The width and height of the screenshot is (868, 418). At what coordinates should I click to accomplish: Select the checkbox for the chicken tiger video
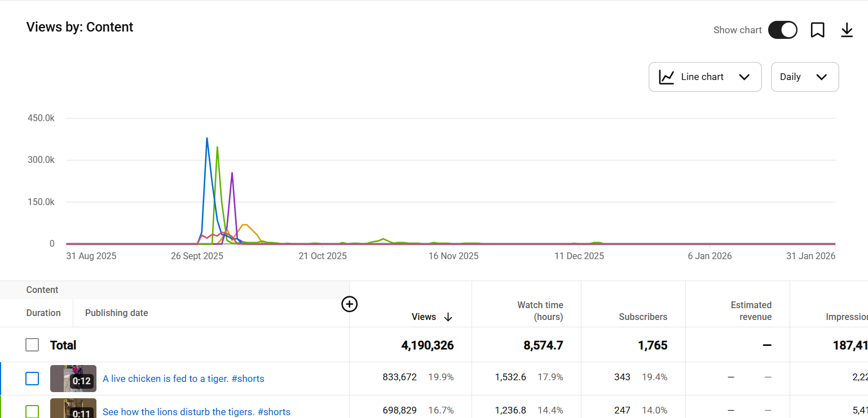(x=32, y=379)
